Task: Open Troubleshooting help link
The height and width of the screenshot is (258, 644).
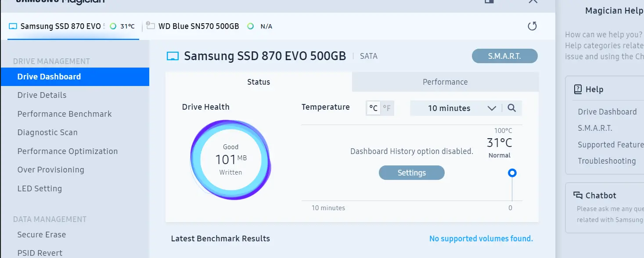Action: (607, 161)
